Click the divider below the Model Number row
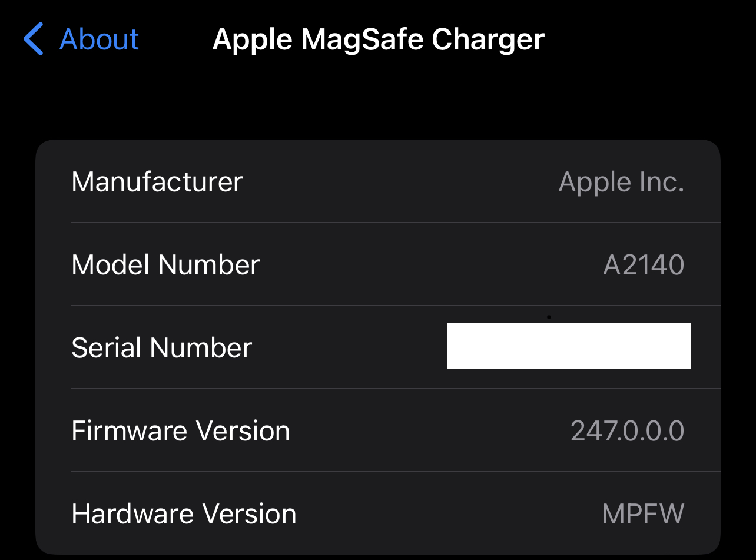756x560 pixels. coord(394,306)
